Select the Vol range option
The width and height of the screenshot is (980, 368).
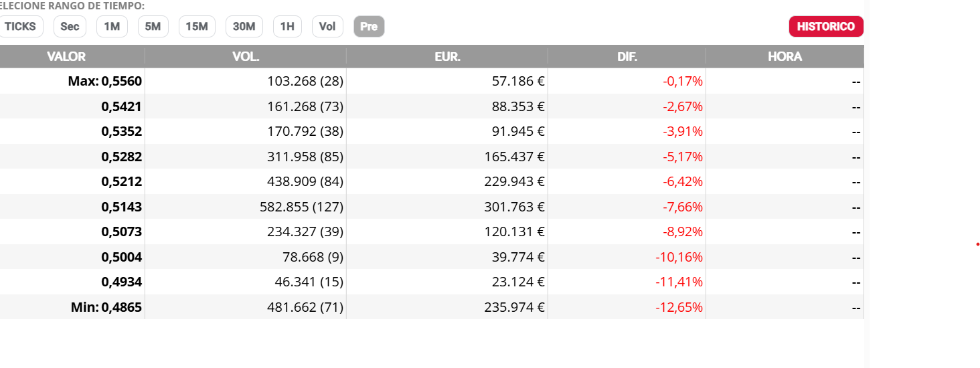tap(327, 27)
